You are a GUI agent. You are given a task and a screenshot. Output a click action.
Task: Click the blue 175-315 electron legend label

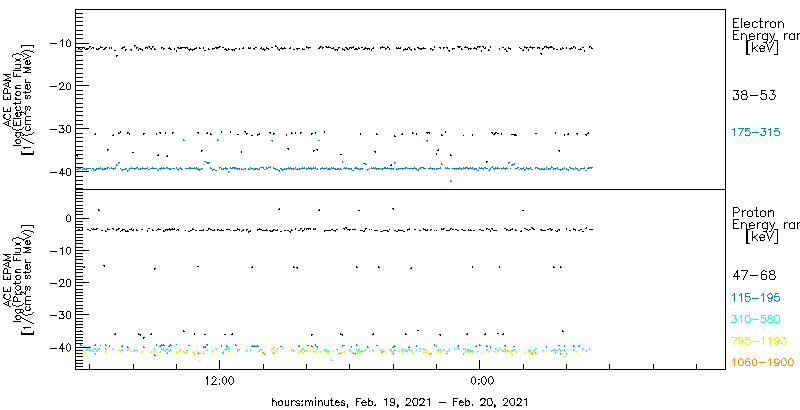(x=756, y=133)
